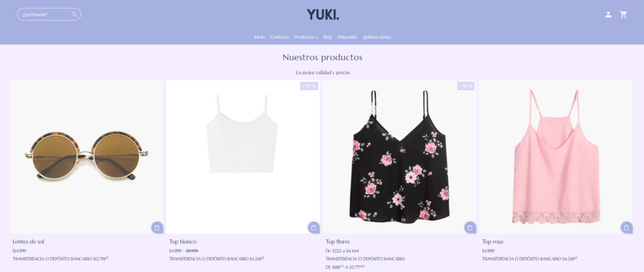The image size is (644, 272).
Task: Open the Contacto menu item
Action: click(279, 37)
